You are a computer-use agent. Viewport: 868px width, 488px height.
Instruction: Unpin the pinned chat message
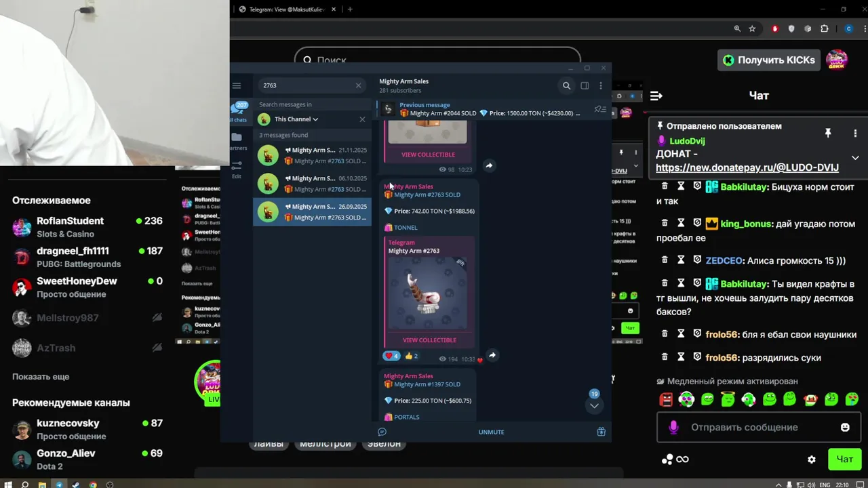click(827, 133)
